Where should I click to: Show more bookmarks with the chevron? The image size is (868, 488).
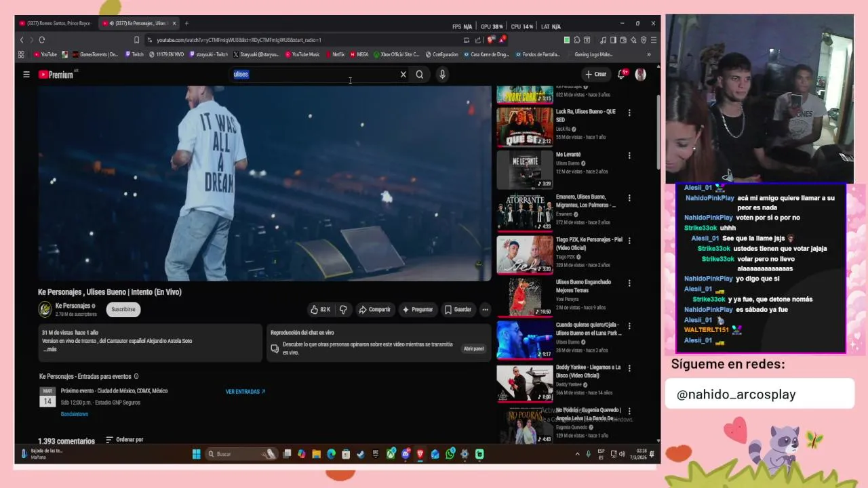click(649, 54)
